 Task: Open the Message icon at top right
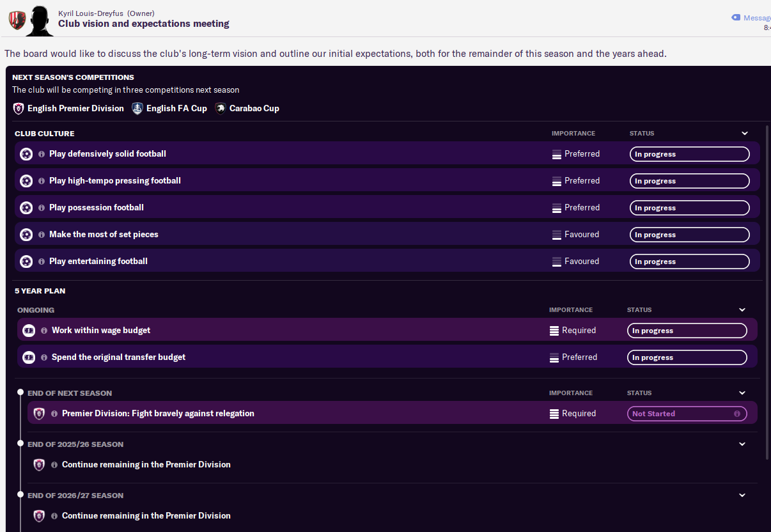736,18
